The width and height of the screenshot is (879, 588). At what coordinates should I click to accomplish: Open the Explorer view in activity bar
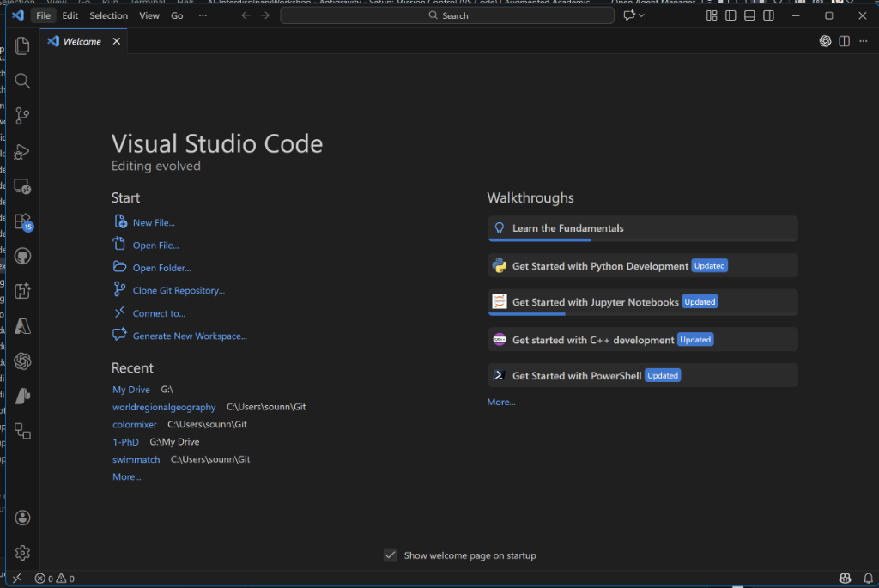pos(22,45)
